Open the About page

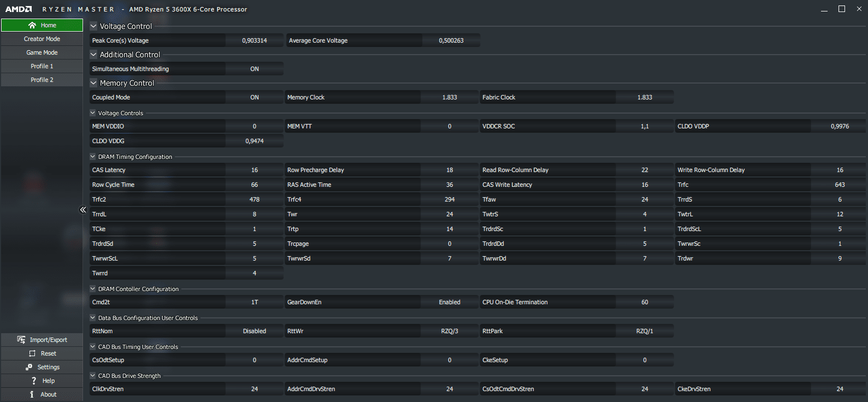pyautogui.click(x=42, y=394)
